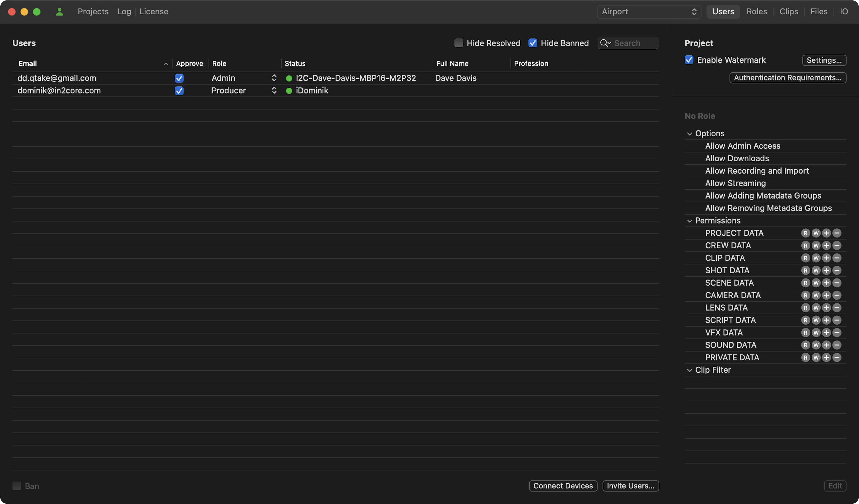Click green status dot for iDominik
Image resolution: width=859 pixels, height=504 pixels.
tap(289, 91)
